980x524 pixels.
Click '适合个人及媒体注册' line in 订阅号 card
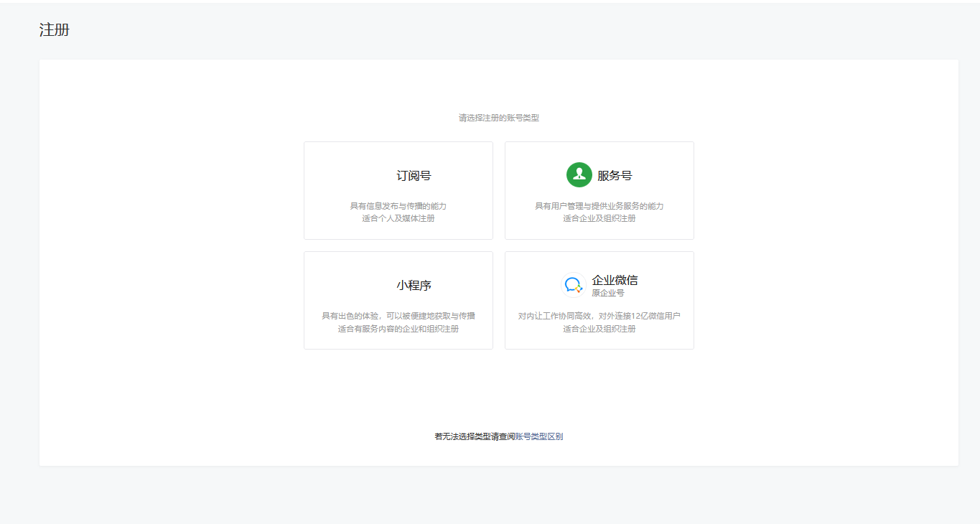point(398,218)
